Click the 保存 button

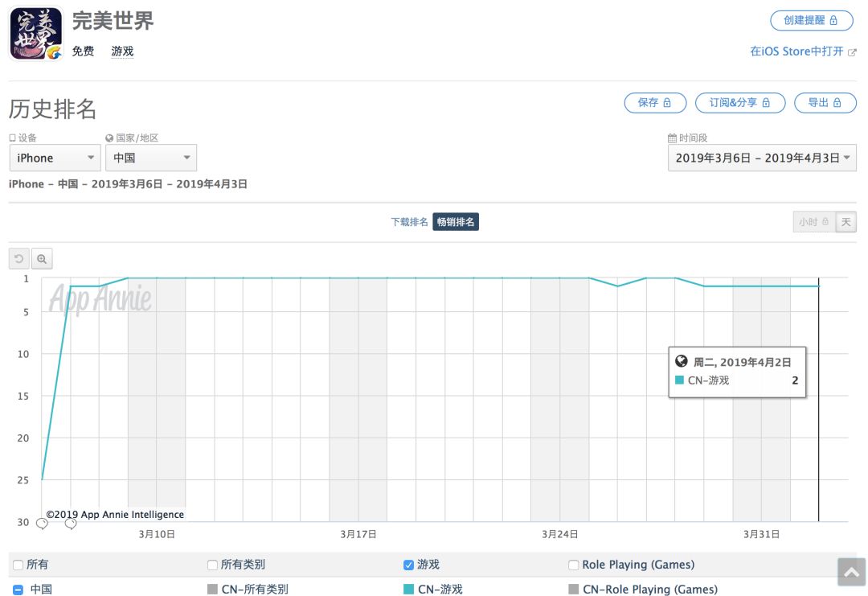656,102
